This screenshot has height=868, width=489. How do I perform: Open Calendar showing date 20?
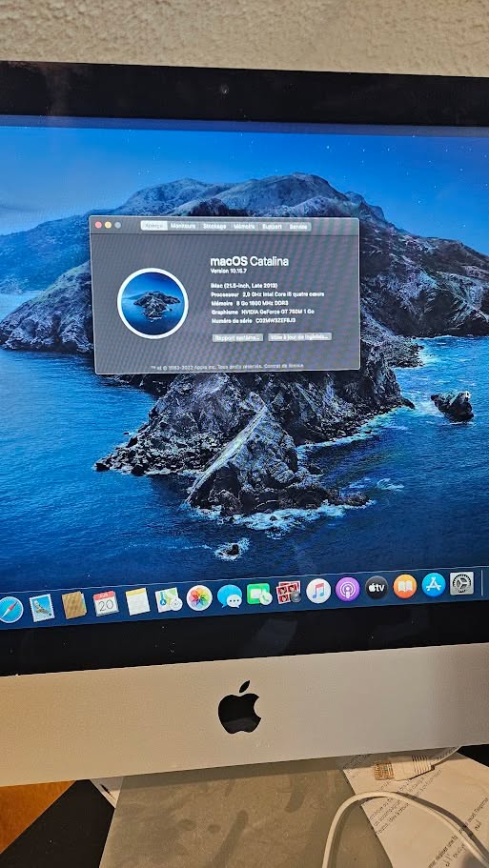(x=106, y=603)
